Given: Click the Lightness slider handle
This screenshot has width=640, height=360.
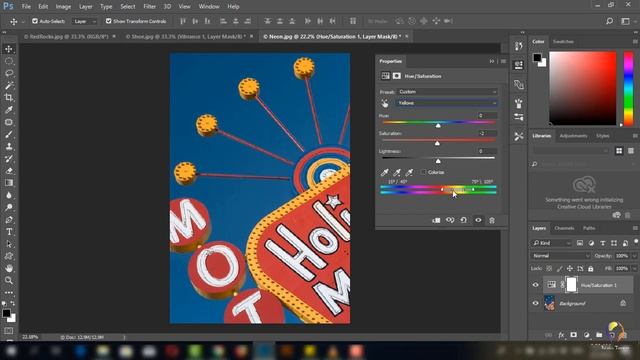Looking at the screenshot, I should 438,161.
